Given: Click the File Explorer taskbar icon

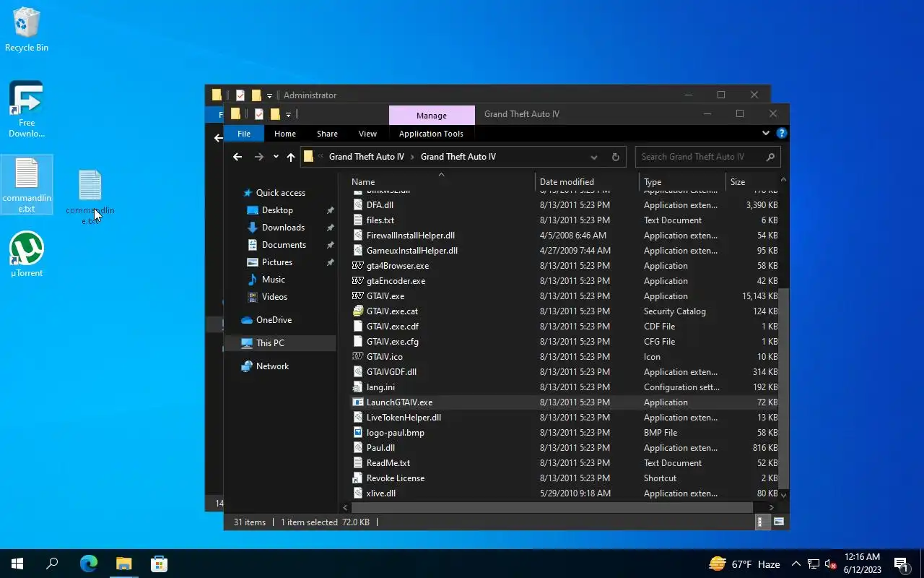Looking at the screenshot, I should point(123,564).
